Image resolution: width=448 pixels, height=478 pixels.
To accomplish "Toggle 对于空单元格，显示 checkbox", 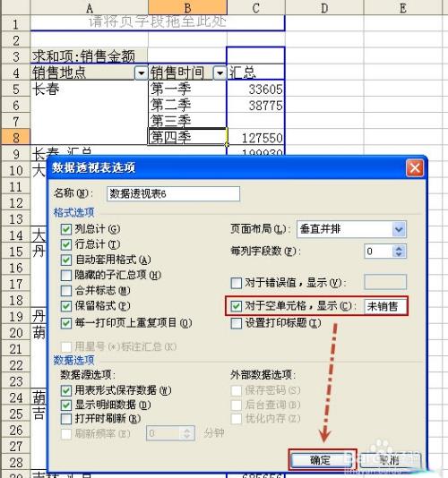I will 236,306.
